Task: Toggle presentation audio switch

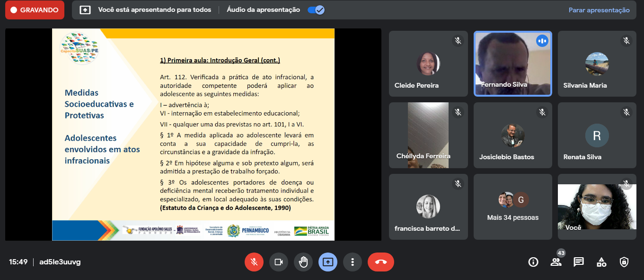Action: click(x=316, y=10)
